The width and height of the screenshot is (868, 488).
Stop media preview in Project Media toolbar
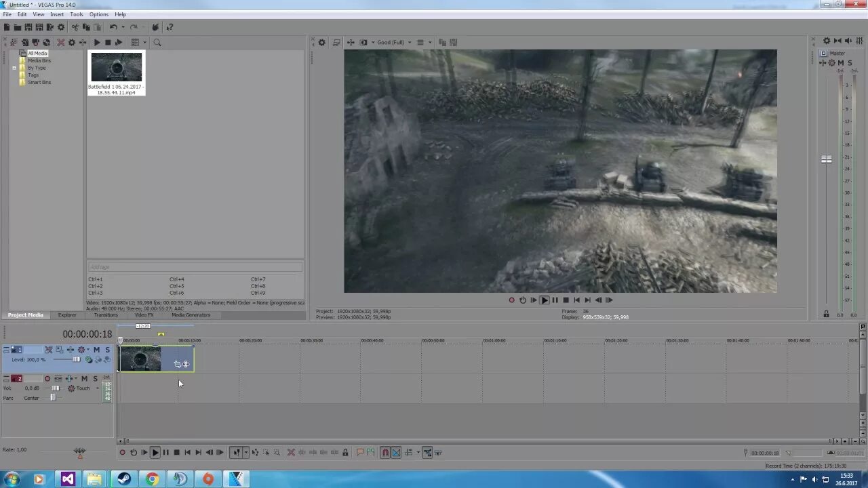(x=108, y=42)
